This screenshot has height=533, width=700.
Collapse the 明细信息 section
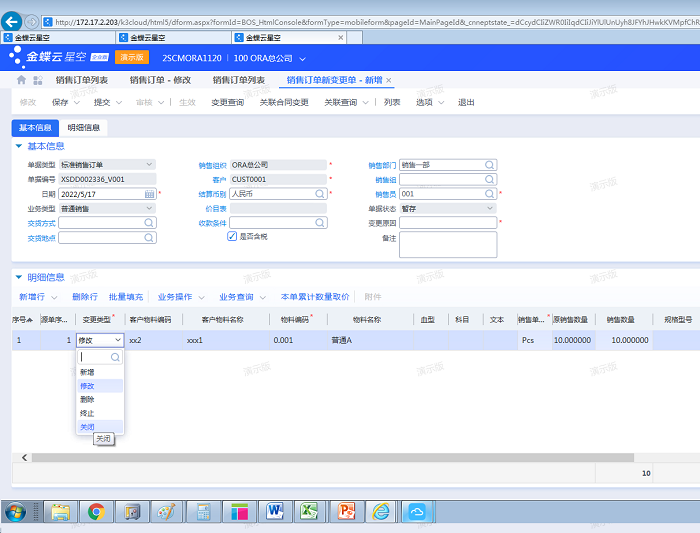tap(18, 277)
